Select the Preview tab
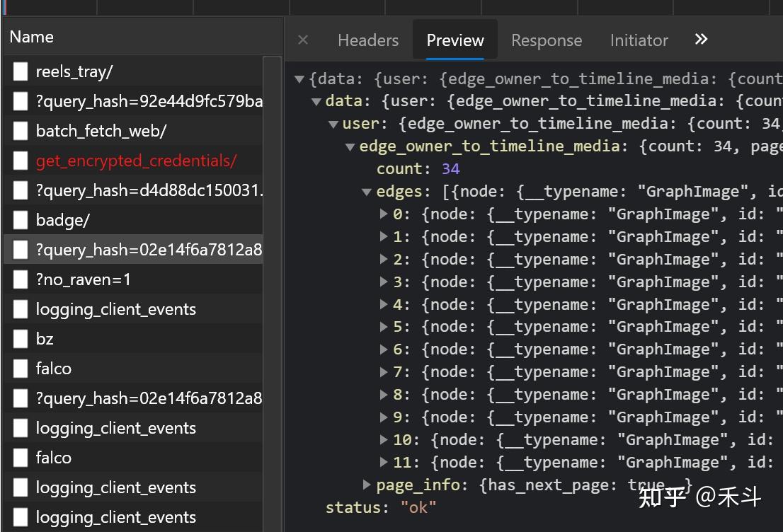Screen dimensions: 783x532 pyautogui.click(x=455, y=40)
